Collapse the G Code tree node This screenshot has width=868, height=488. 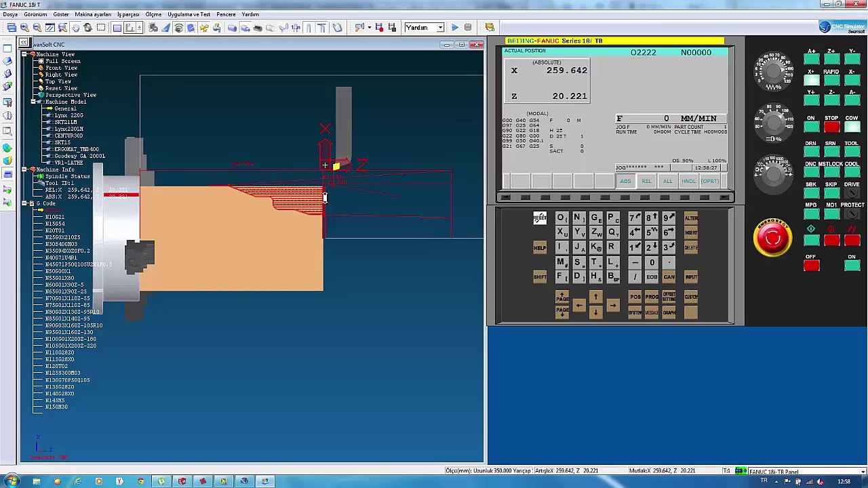point(24,203)
